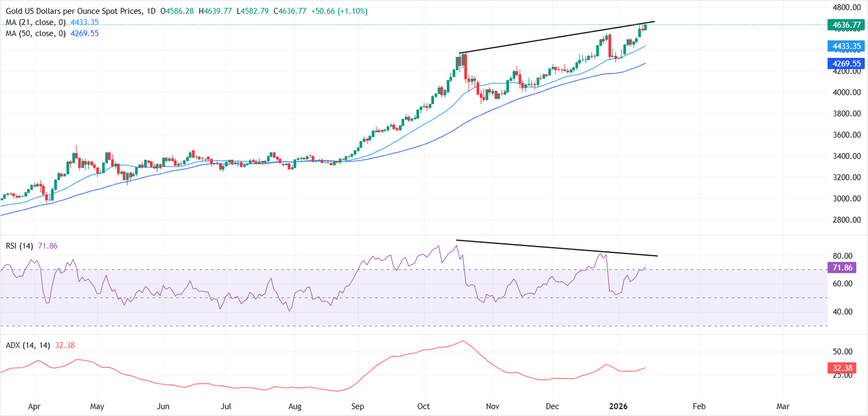Select the rising trendline above price candles
This screenshot has width=868, height=416.
tap(557, 37)
